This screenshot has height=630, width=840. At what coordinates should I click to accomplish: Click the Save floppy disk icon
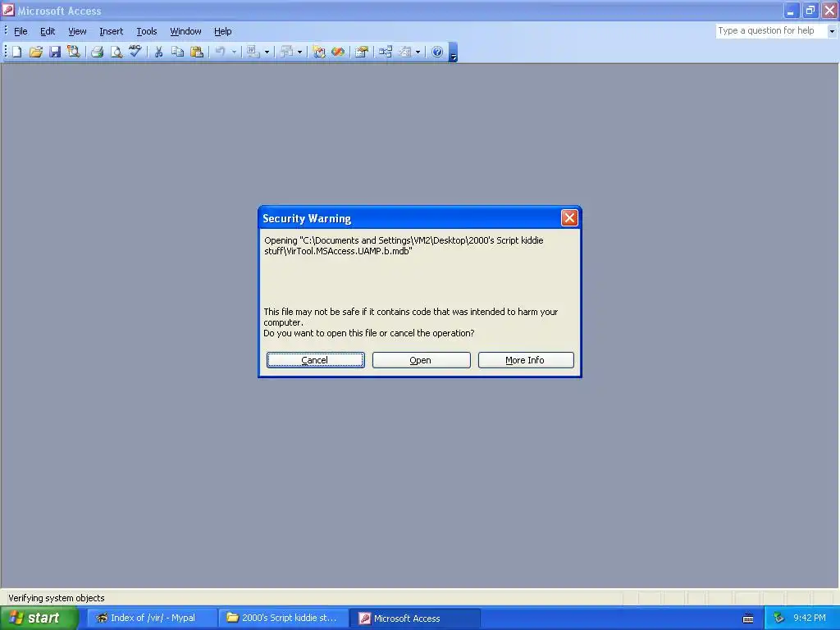point(55,52)
